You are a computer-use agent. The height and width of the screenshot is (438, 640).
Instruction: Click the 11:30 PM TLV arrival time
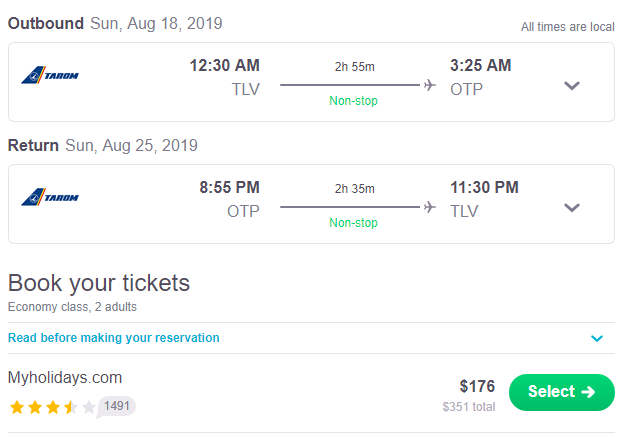pos(484,187)
